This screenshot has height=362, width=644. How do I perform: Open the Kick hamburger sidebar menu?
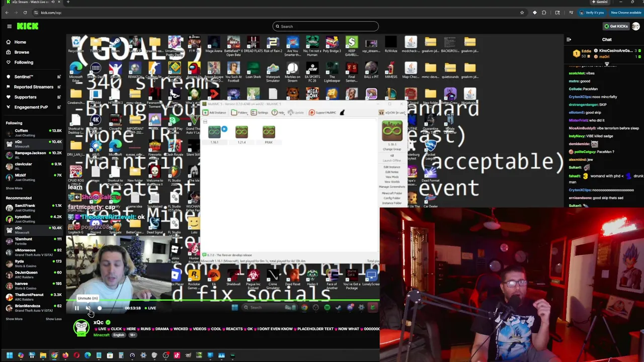(x=9, y=26)
